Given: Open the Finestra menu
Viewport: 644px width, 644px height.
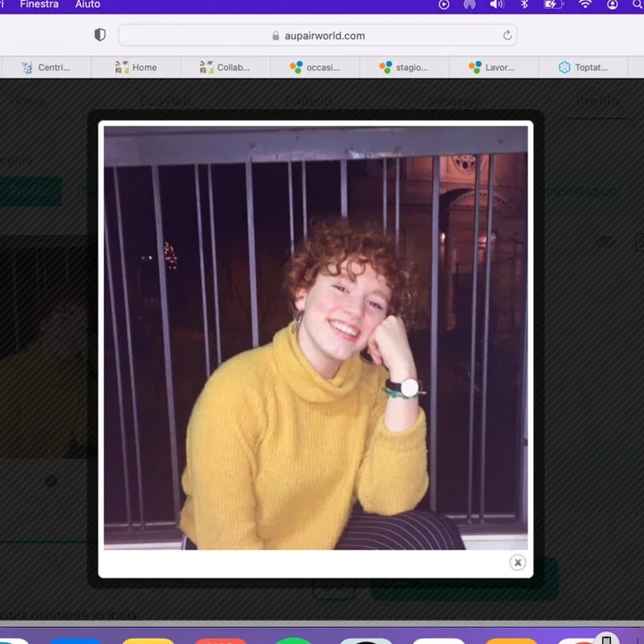Looking at the screenshot, I should (x=39, y=4).
